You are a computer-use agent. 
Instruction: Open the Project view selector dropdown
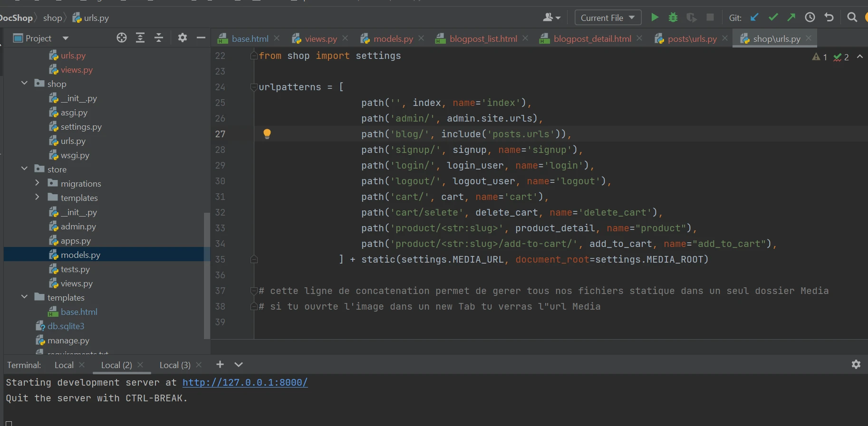click(66, 38)
